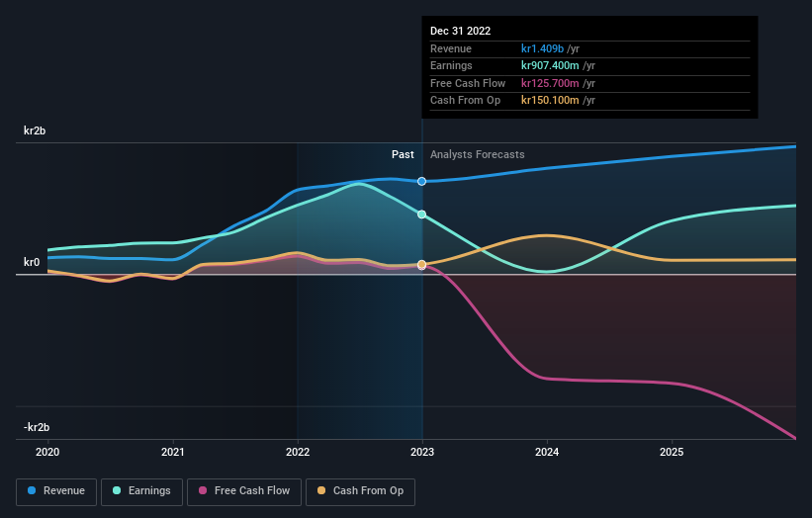Click the Free Cash Flow label in tooltip
The image size is (812, 518).
pyautogui.click(x=468, y=83)
